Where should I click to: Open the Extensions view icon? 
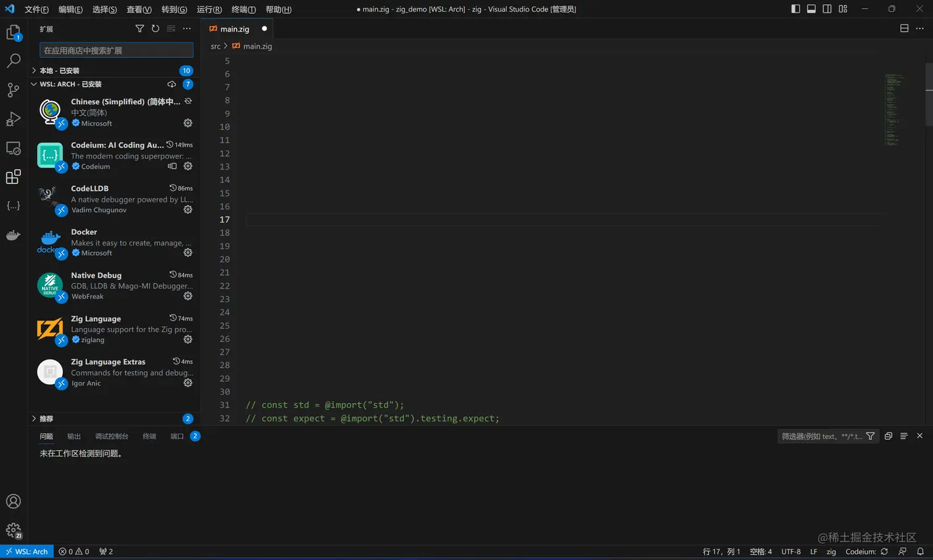pos(14,177)
